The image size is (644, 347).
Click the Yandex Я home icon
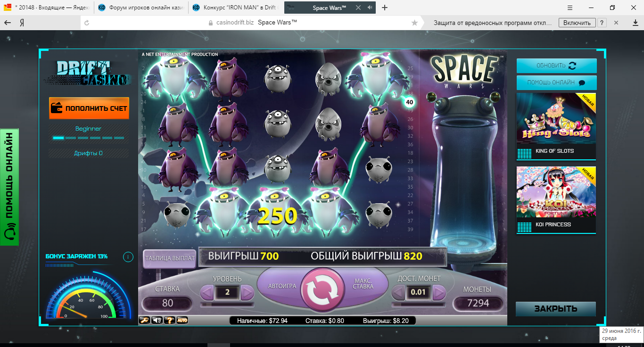(x=22, y=23)
